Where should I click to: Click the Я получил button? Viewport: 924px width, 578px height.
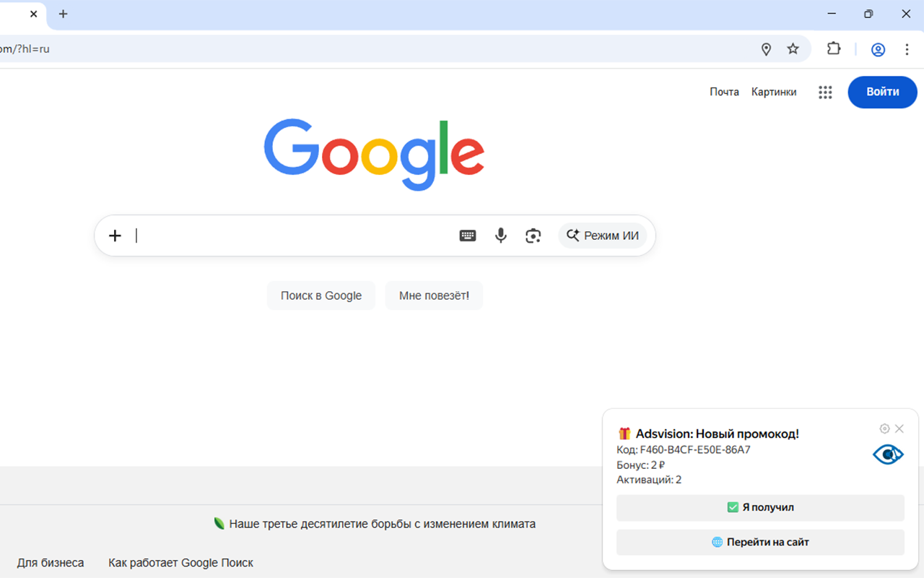tap(760, 508)
